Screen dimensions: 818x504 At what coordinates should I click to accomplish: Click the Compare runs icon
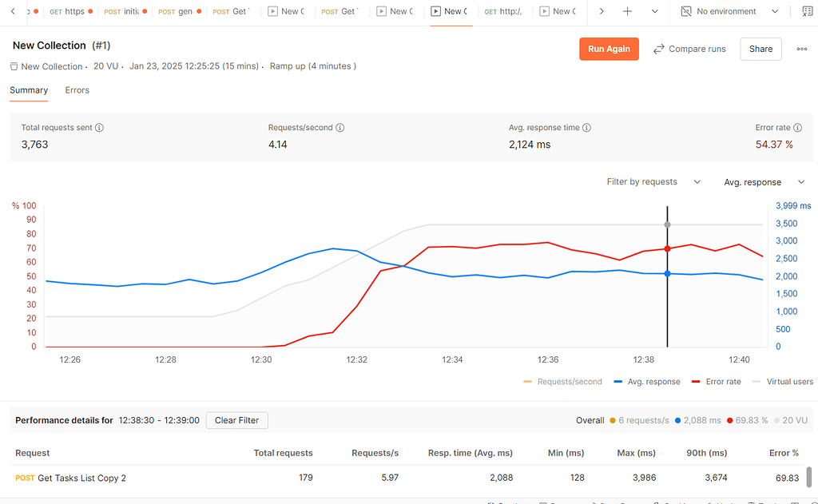coord(658,49)
